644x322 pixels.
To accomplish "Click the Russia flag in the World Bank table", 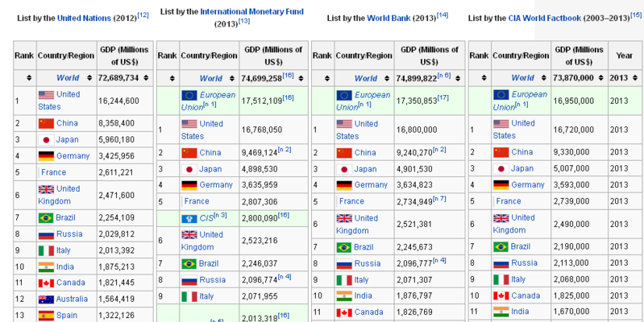I will [x=344, y=264].
